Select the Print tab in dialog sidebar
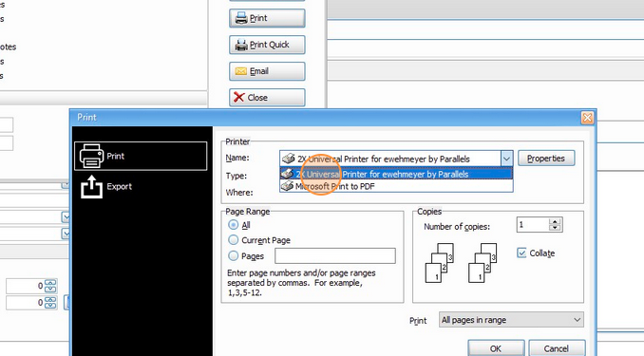This screenshot has height=356, width=644. (141, 156)
